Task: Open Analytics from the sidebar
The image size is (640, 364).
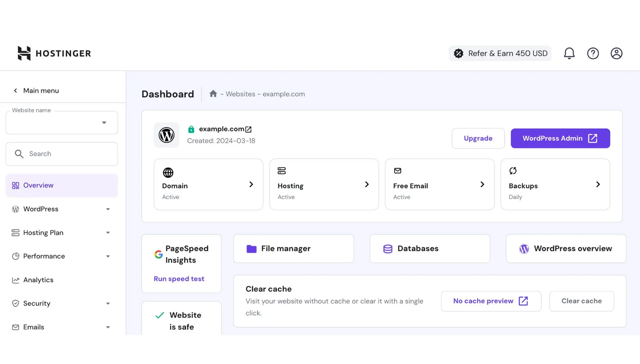Action: [38, 280]
